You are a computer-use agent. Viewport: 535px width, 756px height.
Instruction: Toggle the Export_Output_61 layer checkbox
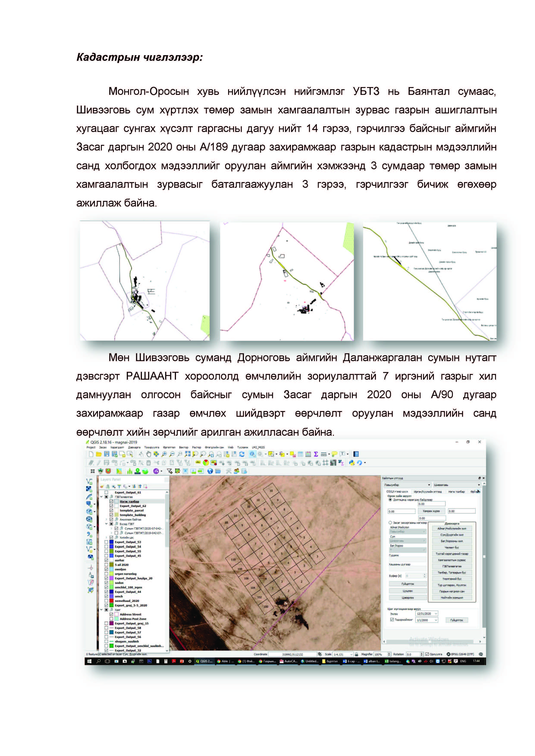tap(106, 493)
